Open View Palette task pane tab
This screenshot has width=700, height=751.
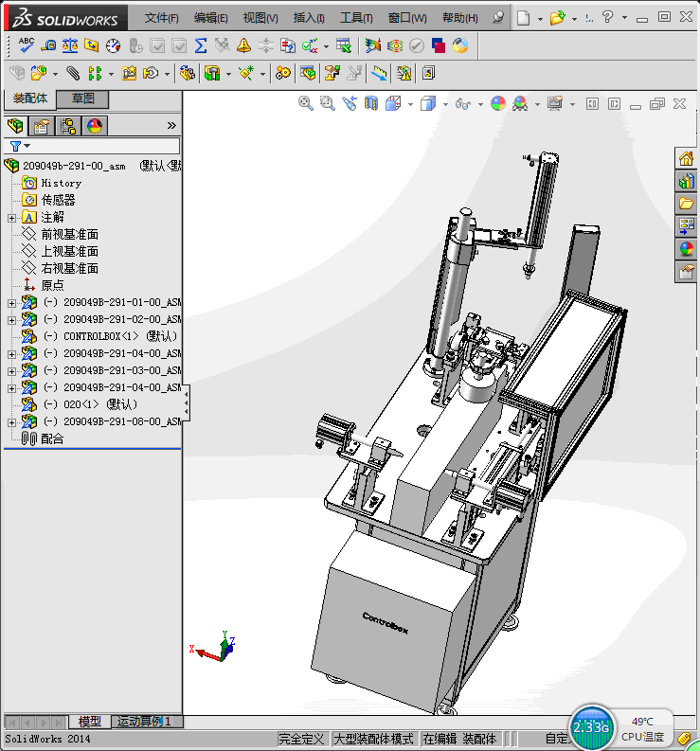[x=686, y=225]
